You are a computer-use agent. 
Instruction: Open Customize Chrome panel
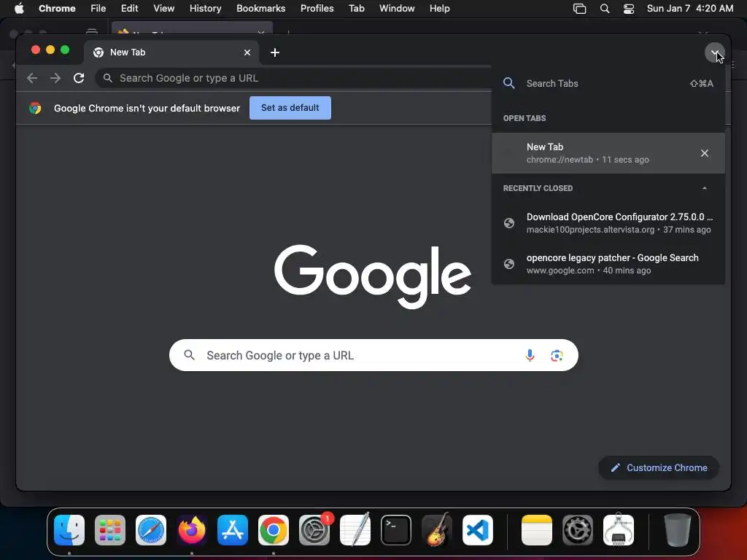pyautogui.click(x=659, y=467)
